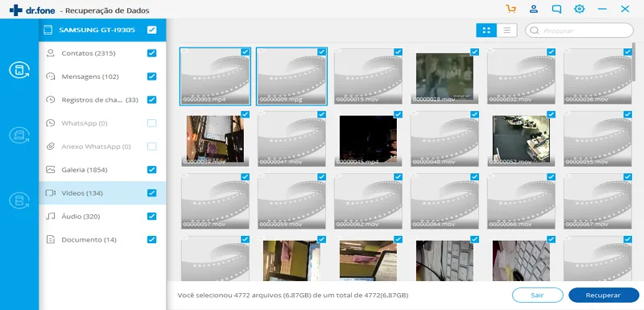
Task: Uncheck the Galeria checkbox
Action: [x=151, y=170]
